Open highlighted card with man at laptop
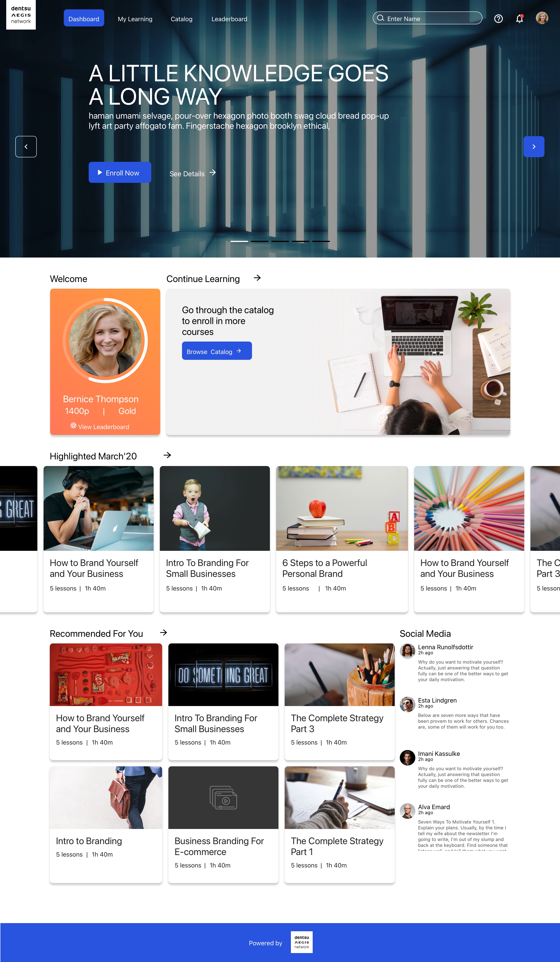Image resolution: width=560 pixels, height=962 pixels. (x=99, y=539)
